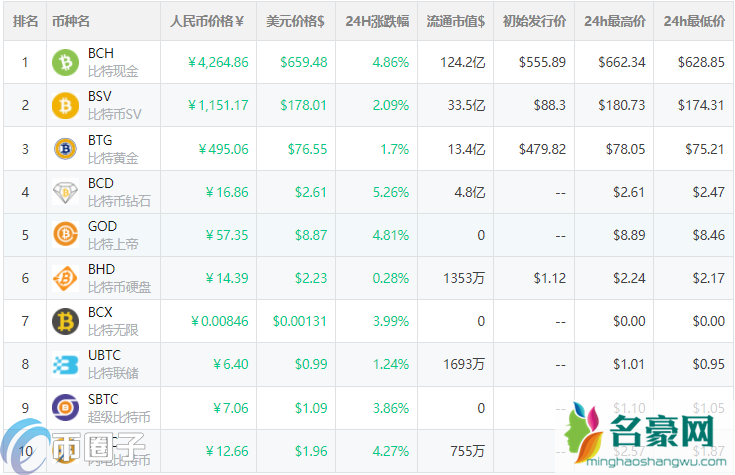The image size is (735, 475).
Task: Click the price ¥7.06
Action: (231, 408)
